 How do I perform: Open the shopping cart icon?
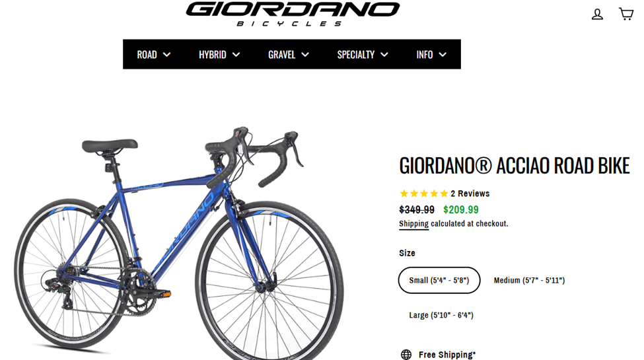(x=626, y=14)
